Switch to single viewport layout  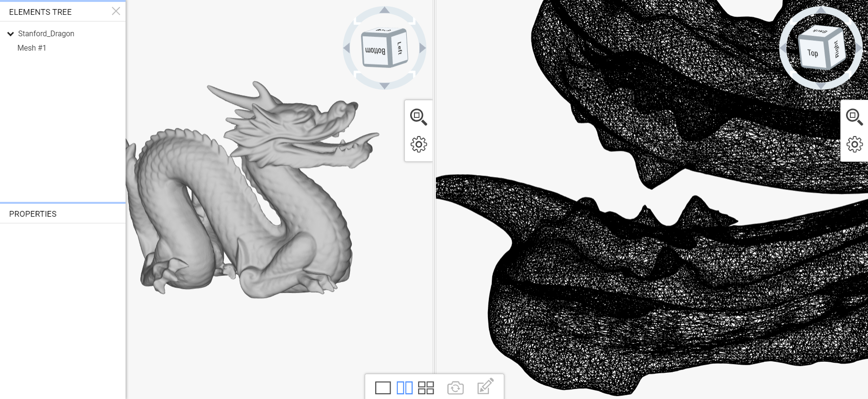(383, 388)
